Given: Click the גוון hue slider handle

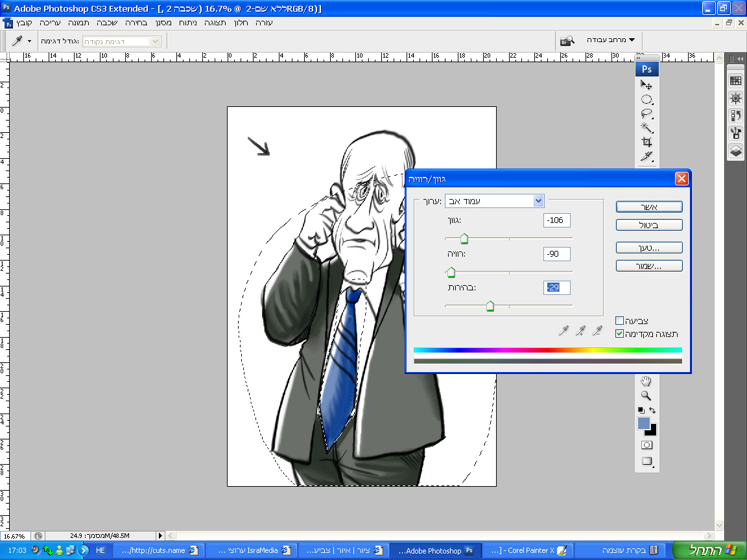Looking at the screenshot, I should pos(464,239).
